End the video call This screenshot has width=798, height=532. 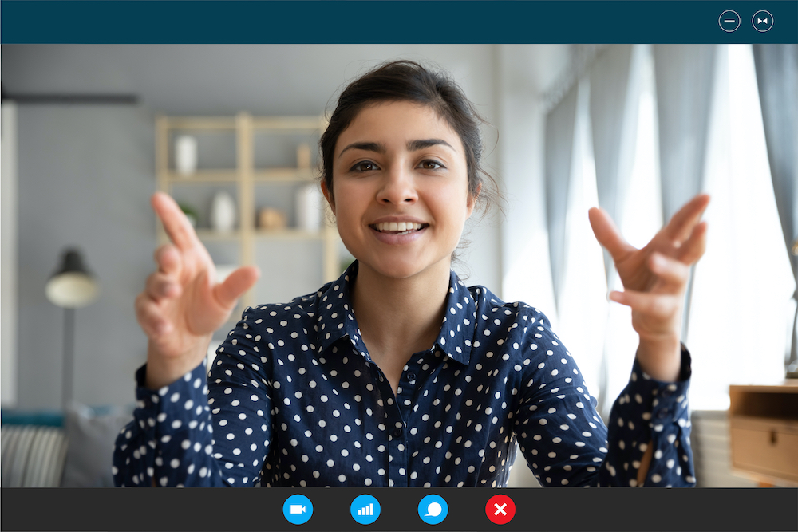click(x=500, y=509)
